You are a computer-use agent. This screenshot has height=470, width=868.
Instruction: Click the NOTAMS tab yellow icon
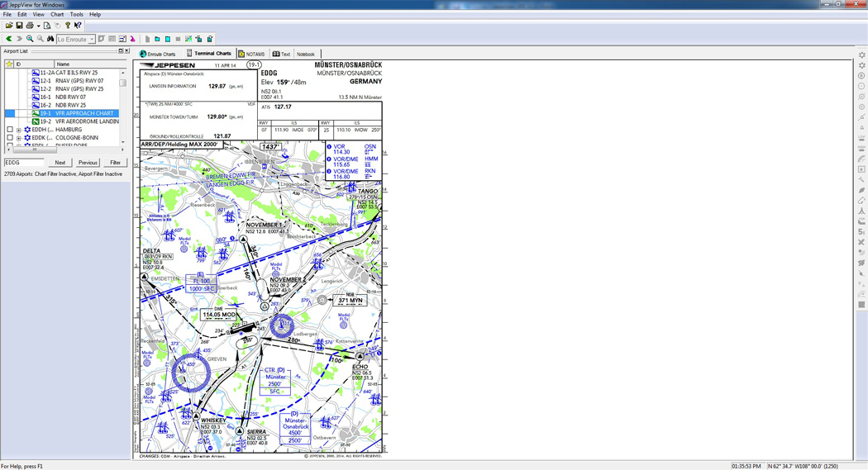241,55
